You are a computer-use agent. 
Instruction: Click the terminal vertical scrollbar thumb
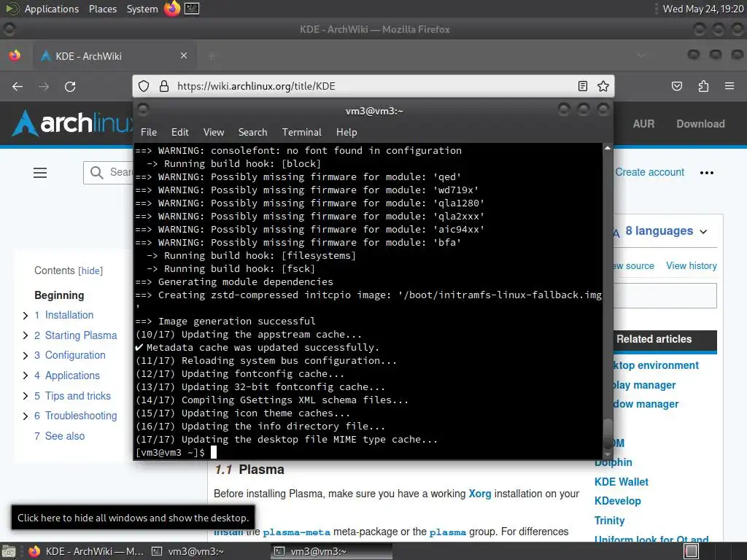(608, 432)
